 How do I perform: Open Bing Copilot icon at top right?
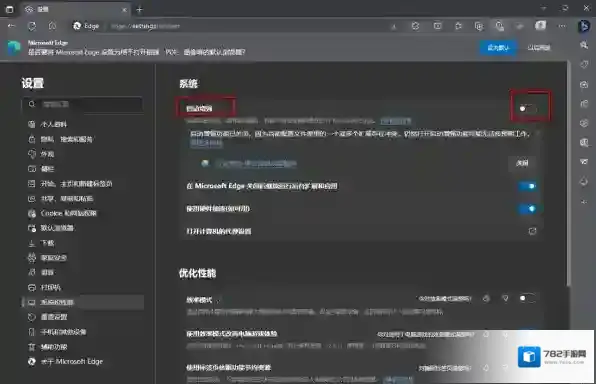click(x=583, y=26)
